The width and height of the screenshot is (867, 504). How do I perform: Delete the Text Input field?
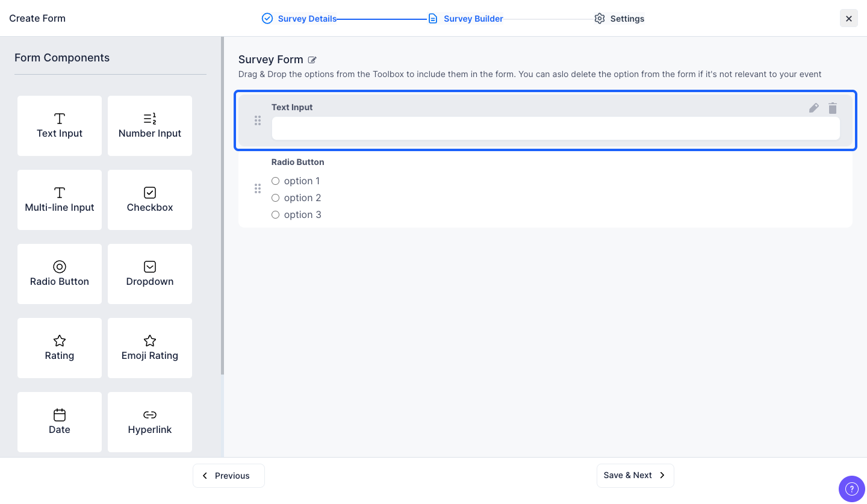coord(833,108)
